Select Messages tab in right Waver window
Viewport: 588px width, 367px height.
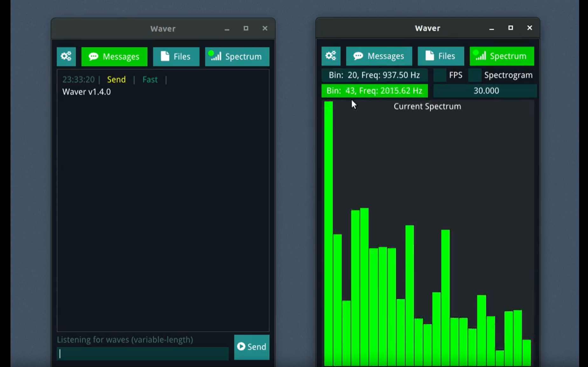(379, 56)
